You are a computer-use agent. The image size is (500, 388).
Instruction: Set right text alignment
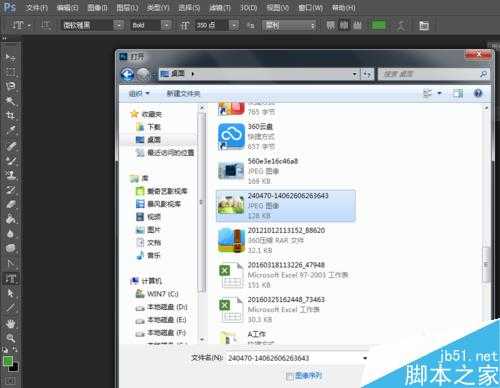pos(357,25)
